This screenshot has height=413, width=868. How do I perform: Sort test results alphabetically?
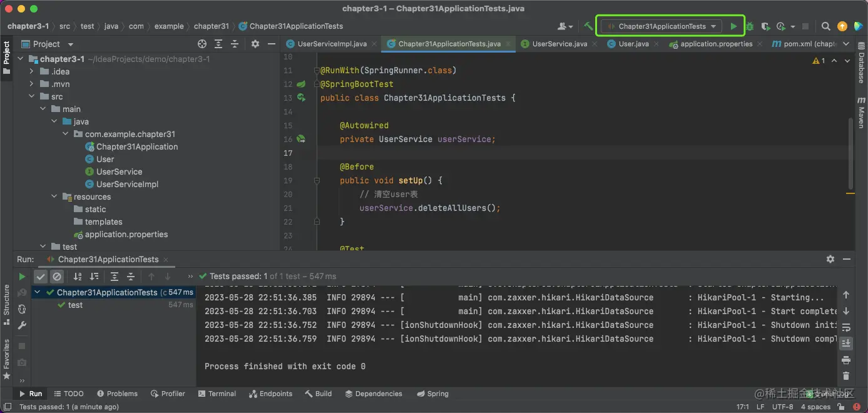pyautogui.click(x=78, y=276)
